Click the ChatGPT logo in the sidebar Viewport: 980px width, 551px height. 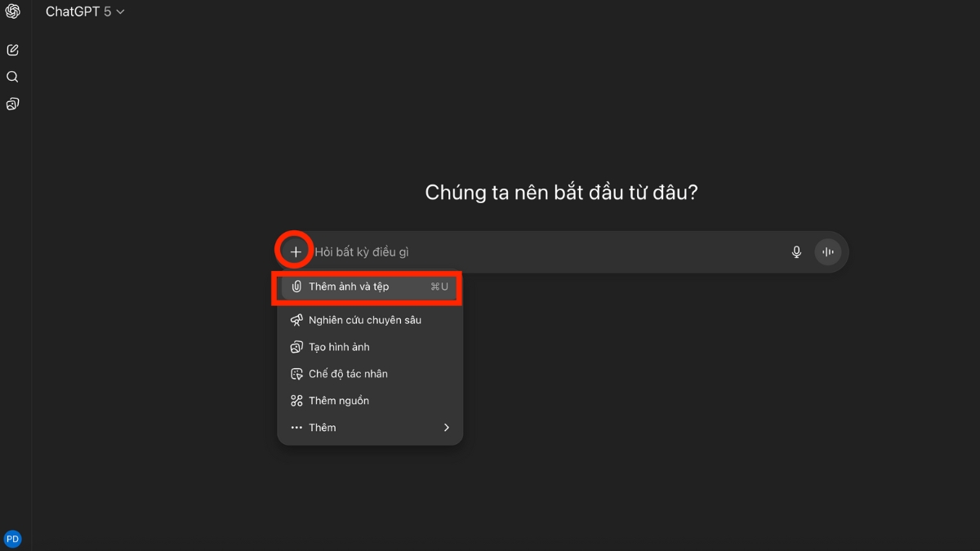tap(11, 11)
